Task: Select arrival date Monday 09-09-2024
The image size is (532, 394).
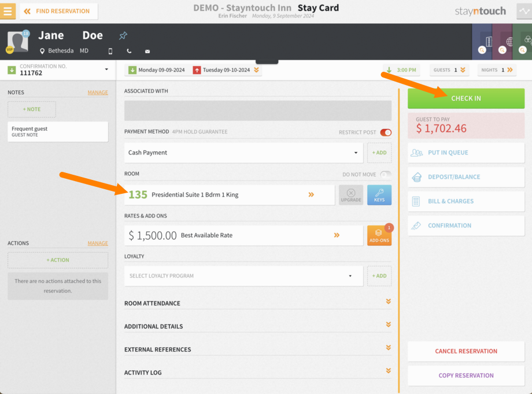Action: pos(157,70)
